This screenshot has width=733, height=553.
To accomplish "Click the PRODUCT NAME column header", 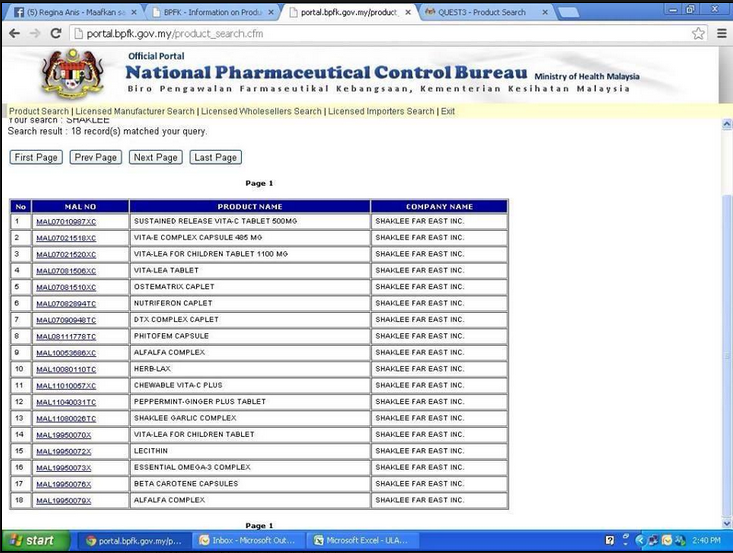I will (250, 207).
